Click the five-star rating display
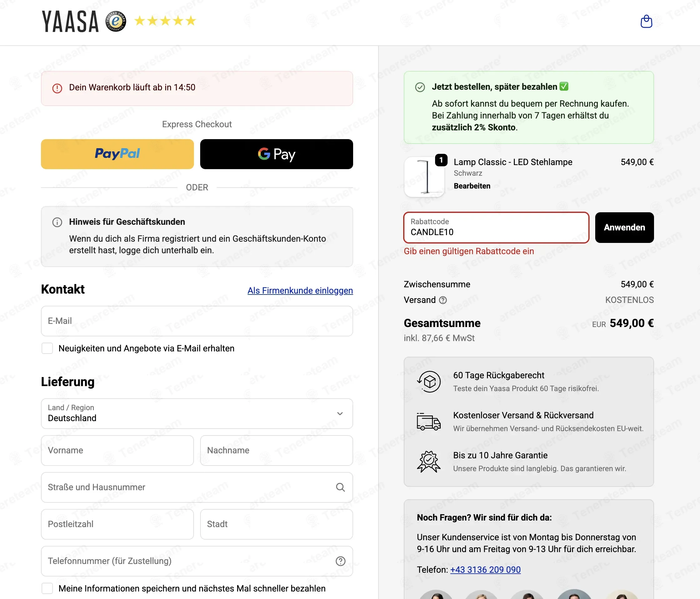 coord(165,21)
